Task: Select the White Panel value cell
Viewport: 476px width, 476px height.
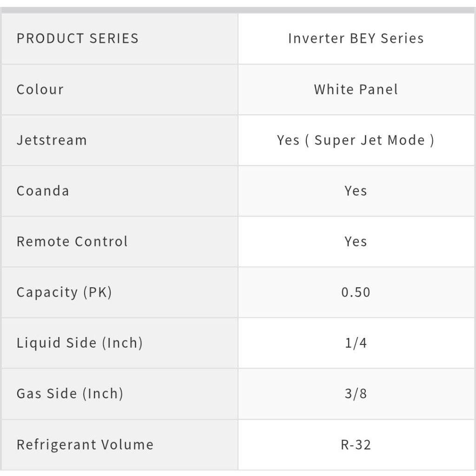Action: tap(356, 89)
